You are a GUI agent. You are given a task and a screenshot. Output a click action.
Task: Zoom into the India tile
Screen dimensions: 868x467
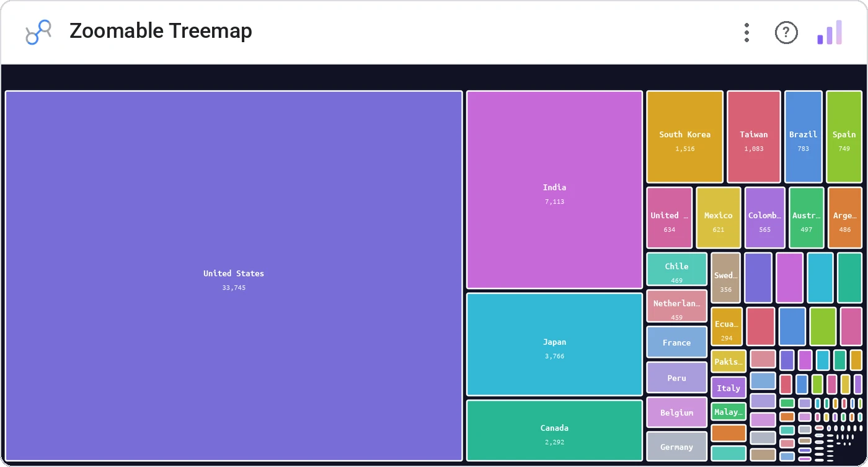pyautogui.click(x=554, y=190)
